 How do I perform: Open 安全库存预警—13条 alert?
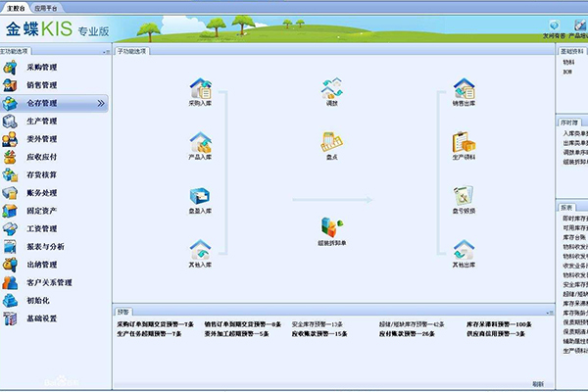(x=318, y=324)
